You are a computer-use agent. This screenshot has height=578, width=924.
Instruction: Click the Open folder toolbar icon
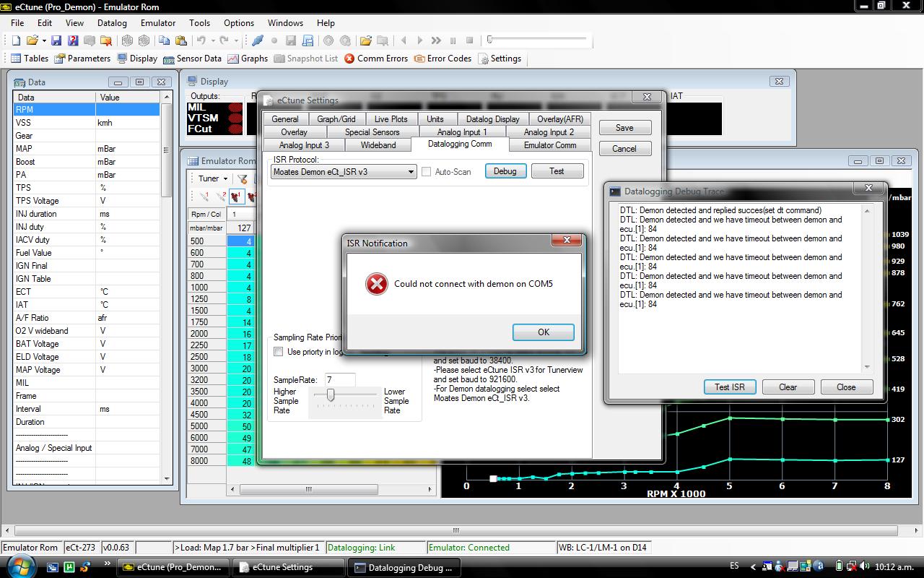[32, 40]
